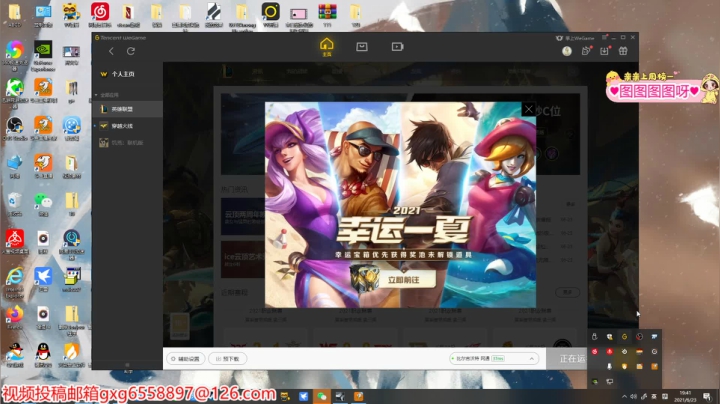Open WeGame home tab icon
Image resolution: width=720 pixels, height=404 pixels.
(x=326, y=46)
